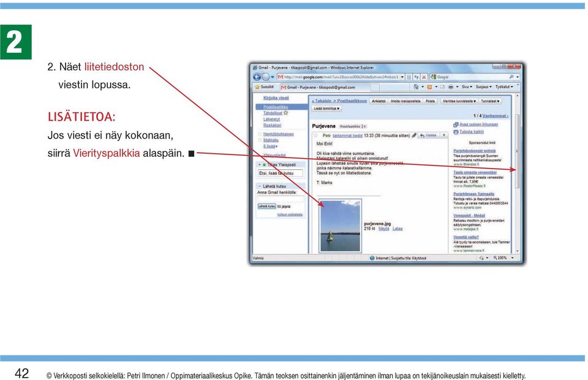This screenshot has height=380, width=588.
Task: Click the kutsun esikatselu link
Action: [x=290, y=215]
